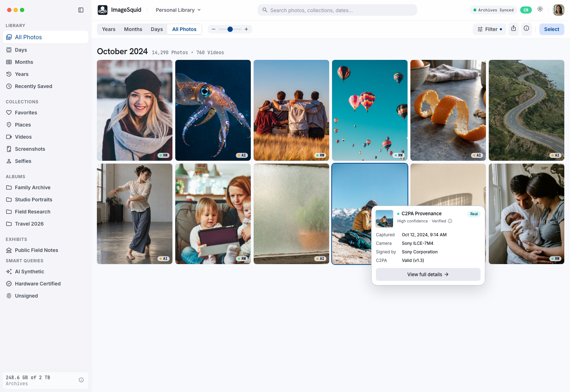
Task: Collapse the sidebar with the panel icon
Action: pyautogui.click(x=81, y=10)
